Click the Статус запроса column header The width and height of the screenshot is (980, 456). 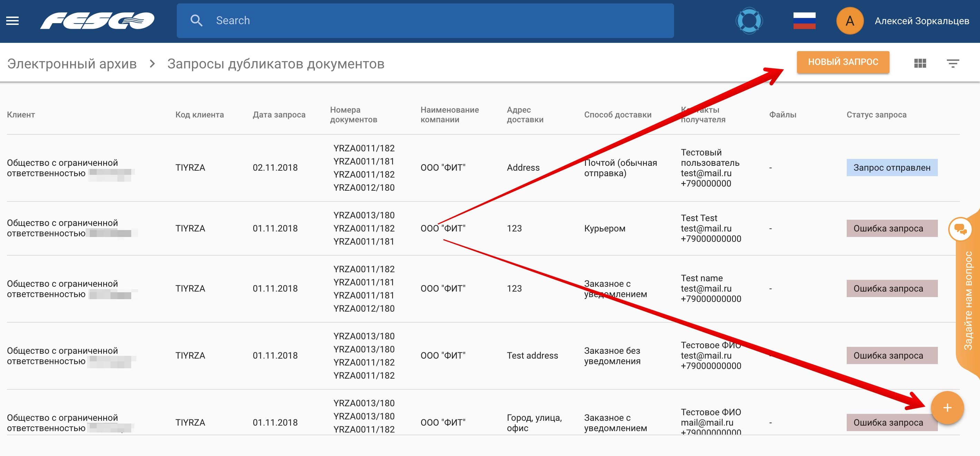point(876,115)
